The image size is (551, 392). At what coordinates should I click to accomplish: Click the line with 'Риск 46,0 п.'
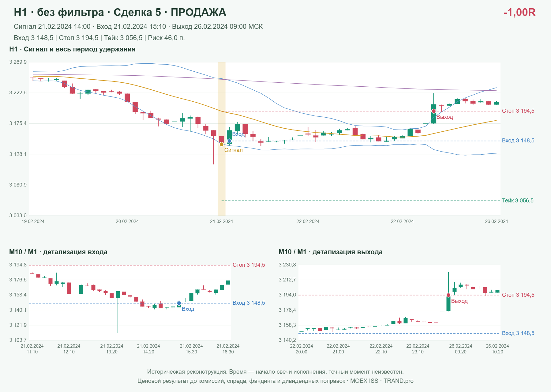point(99,38)
